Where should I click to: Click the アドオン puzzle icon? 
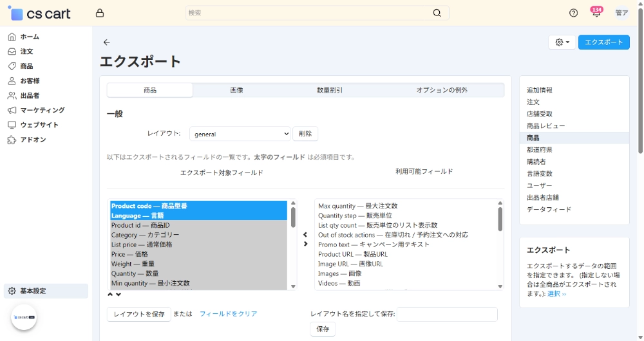[12, 140]
